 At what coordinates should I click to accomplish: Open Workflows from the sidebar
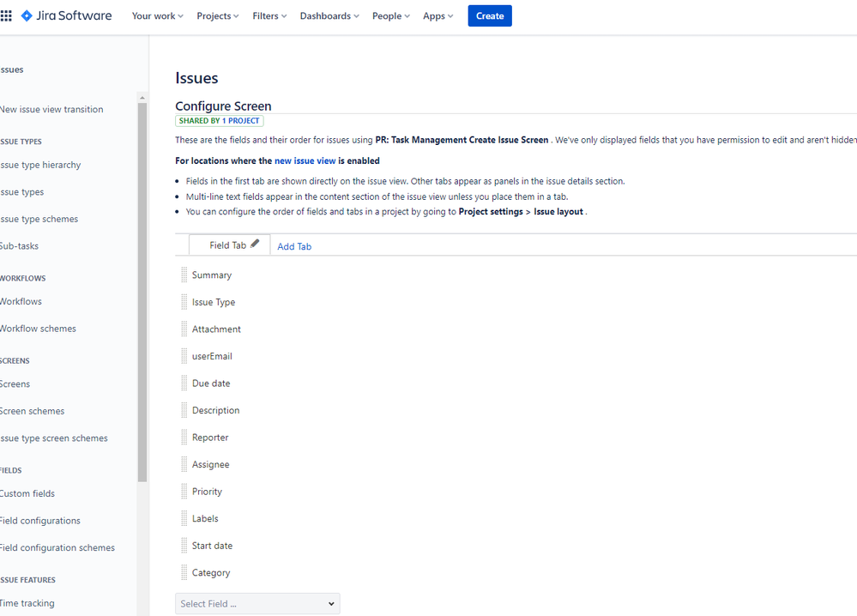pos(21,301)
